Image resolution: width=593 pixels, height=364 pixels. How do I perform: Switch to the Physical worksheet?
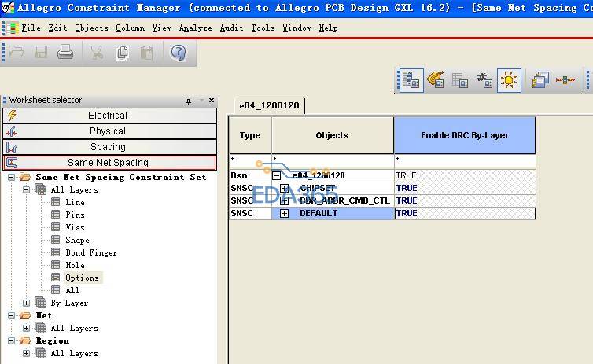(109, 131)
